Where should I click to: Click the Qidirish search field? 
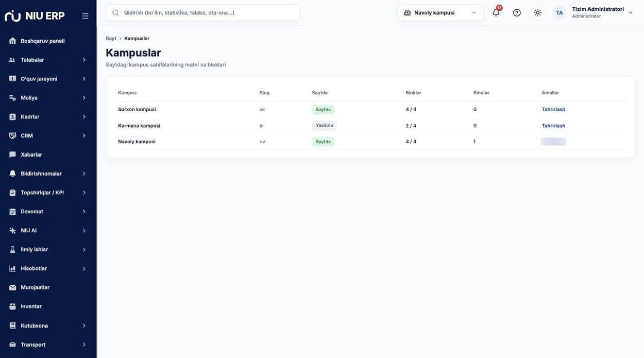coord(202,12)
